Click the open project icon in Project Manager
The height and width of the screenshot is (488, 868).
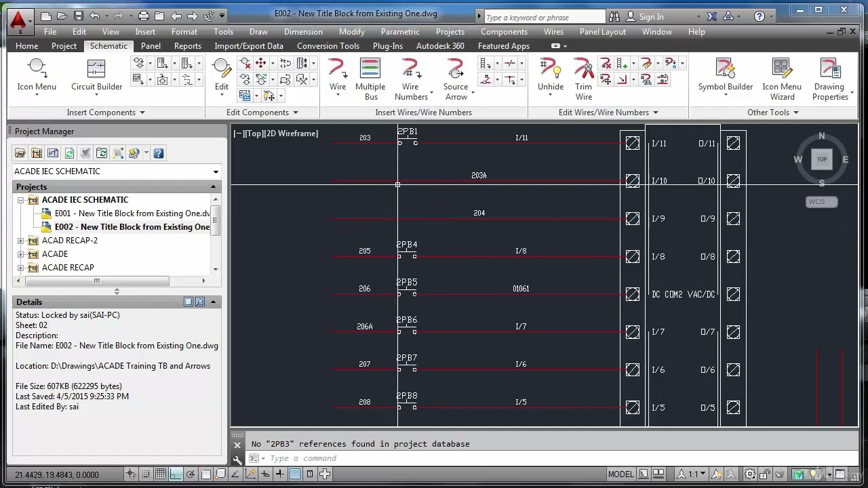coord(20,153)
